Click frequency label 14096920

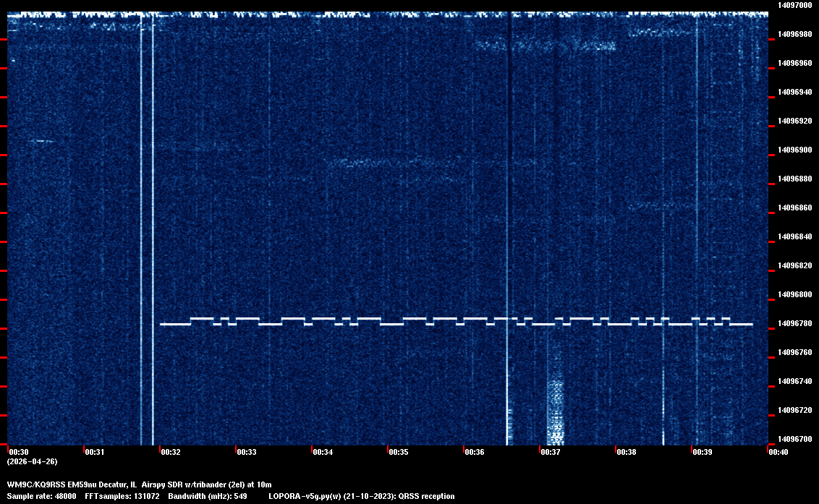795,121
